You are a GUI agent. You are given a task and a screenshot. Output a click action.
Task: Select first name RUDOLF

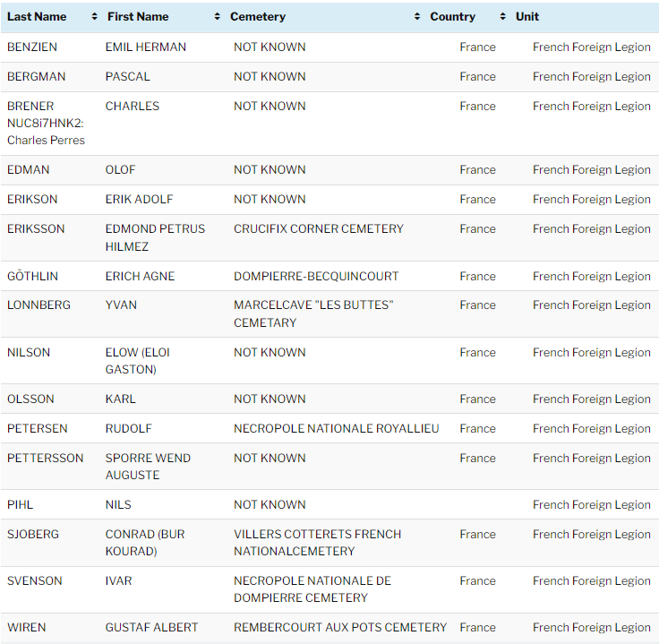(129, 428)
